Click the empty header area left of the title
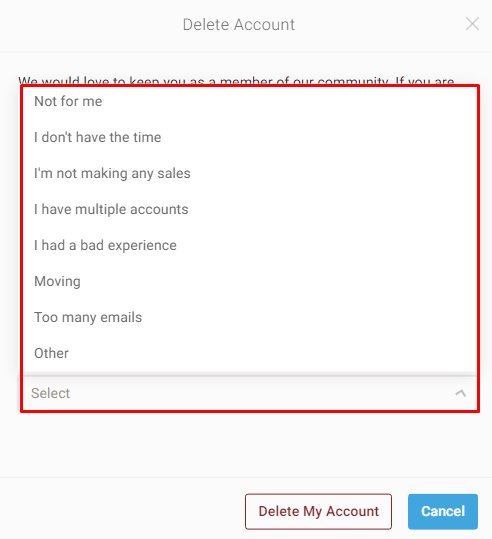This screenshot has width=492, height=539. coord(91,25)
